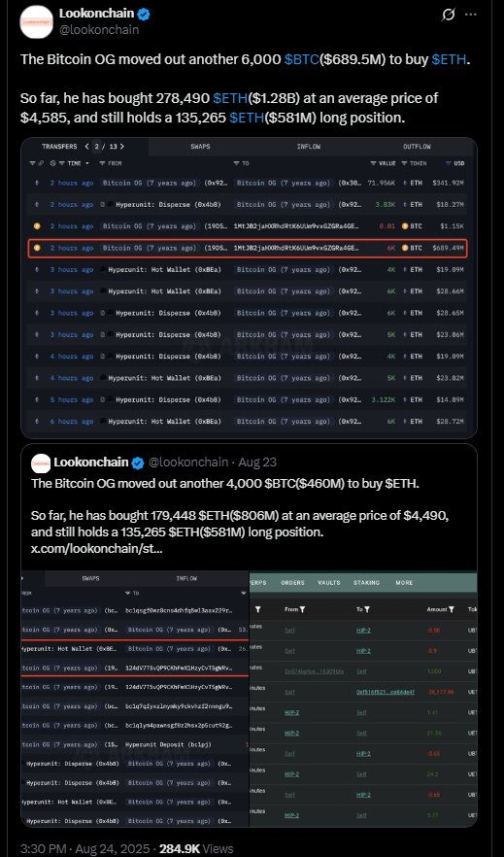Click the next-page arrow beside 2 / 13
Screen dimensions: 504x857
click(121, 147)
